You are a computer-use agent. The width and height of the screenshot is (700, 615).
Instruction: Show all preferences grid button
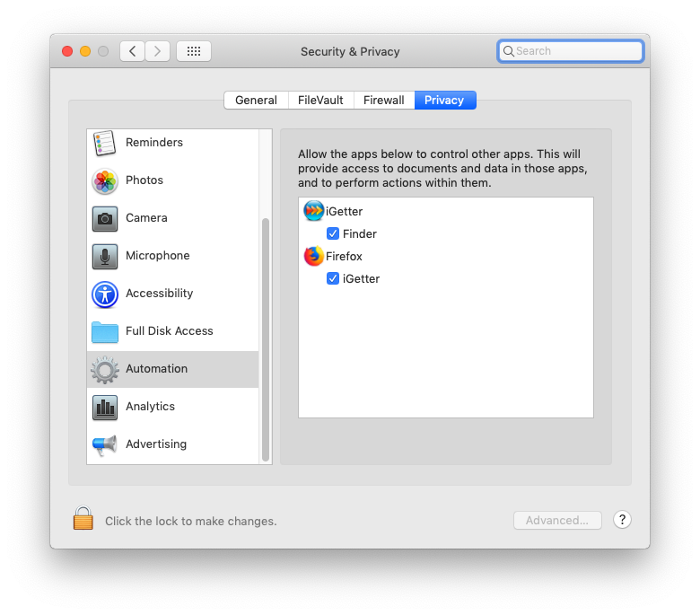[x=194, y=51]
